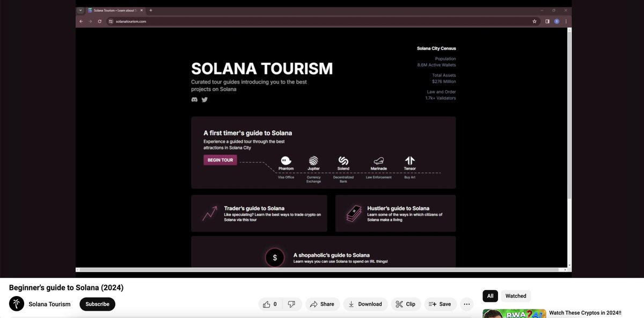The image size is (644, 318).
Task: Click the Hustler's guide cash stack icon
Action: pyautogui.click(x=353, y=213)
